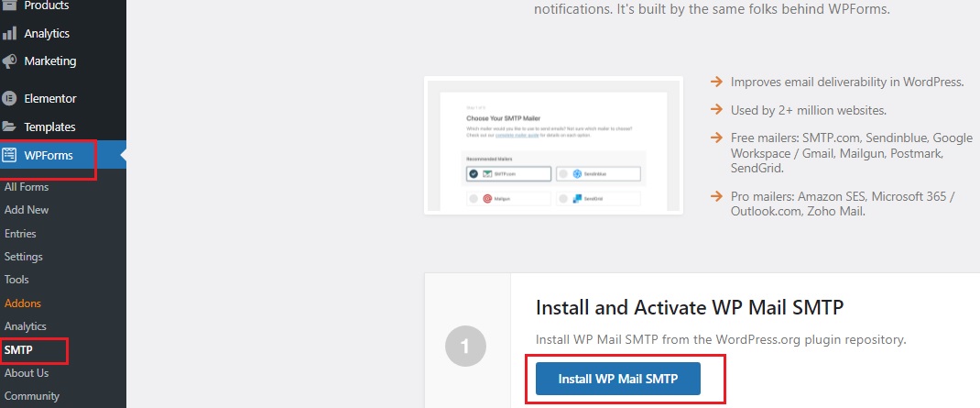Click the SMTP mailer setup preview image
Screen dimensions: 980x408
(553, 145)
